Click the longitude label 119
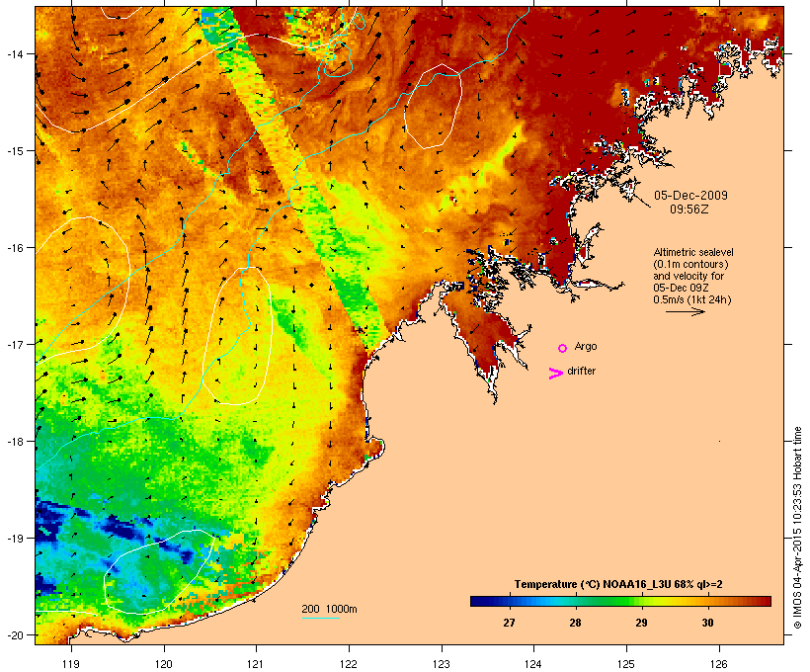 tap(71, 664)
